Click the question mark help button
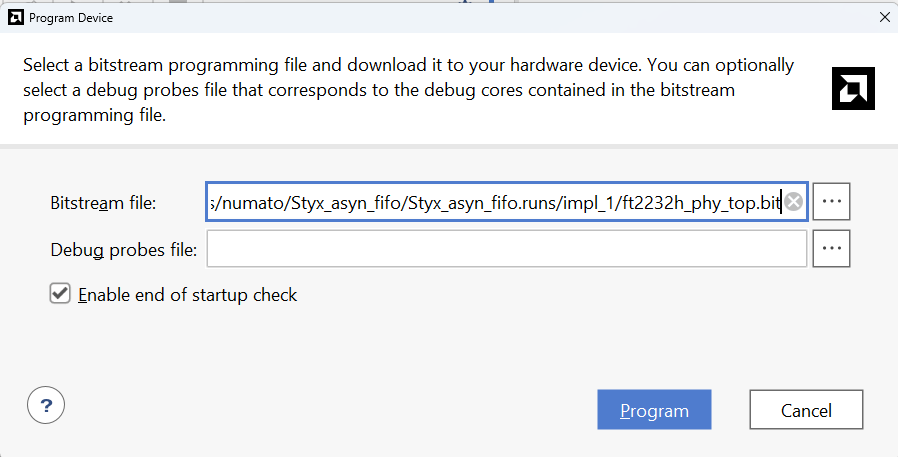The height and width of the screenshot is (457, 898). (x=46, y=406)
